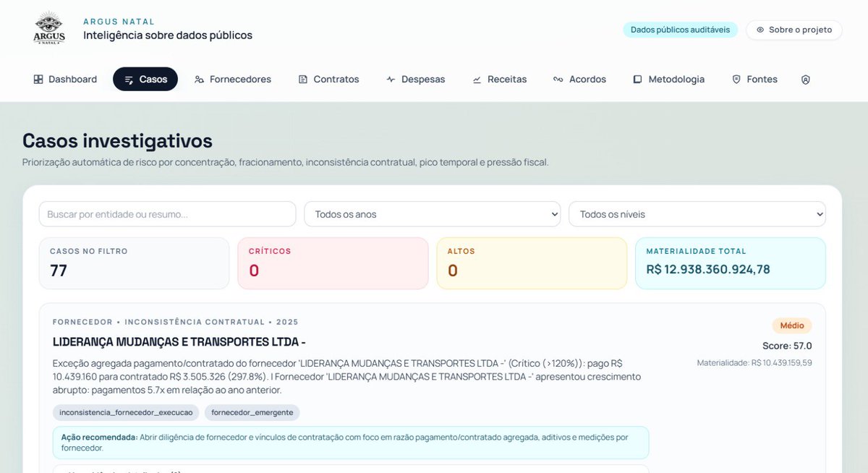Click the Casos no filtro card
Image resolution: width=868 pixels, height=473 pixels.
(x=134, y=263)
